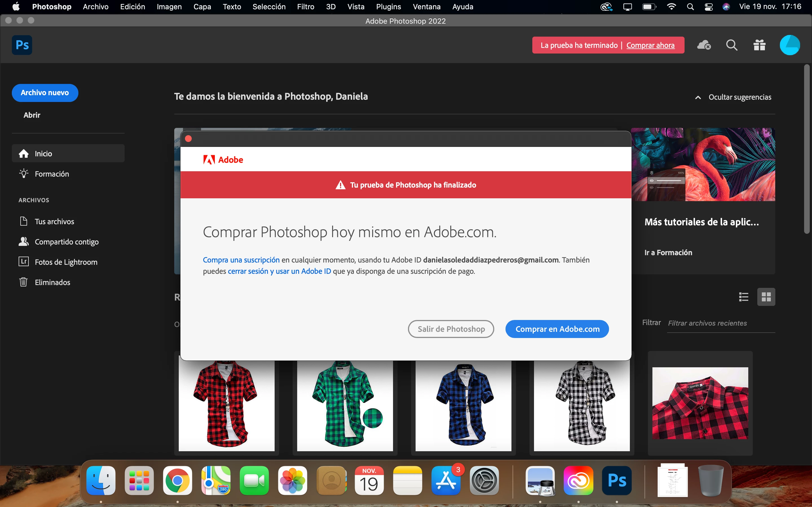The image size is (812, 507).
Task: Collapse suggestions with Ocultar sugerencias chevron
Action: [698, 97]
